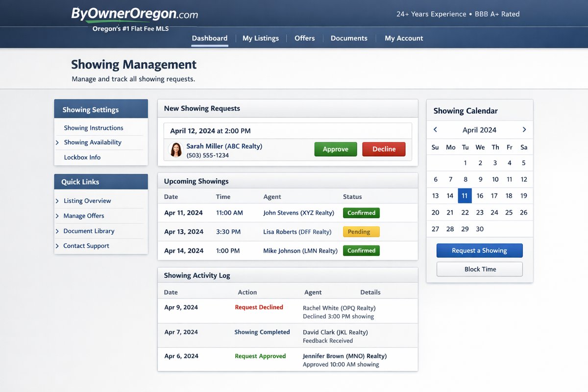The width and height of the screenshot is (588, 392).
Task: Switch to the My Listings tab
Action: click(x=260, y=38)
